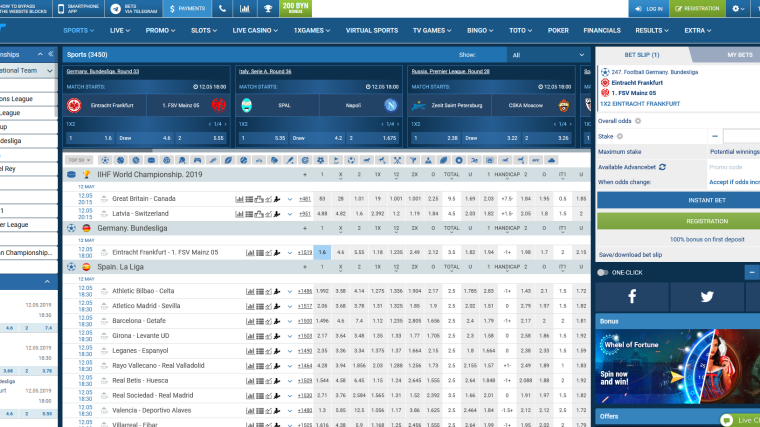
Task: Click Payments button in top bar
Action: (187, 9)
